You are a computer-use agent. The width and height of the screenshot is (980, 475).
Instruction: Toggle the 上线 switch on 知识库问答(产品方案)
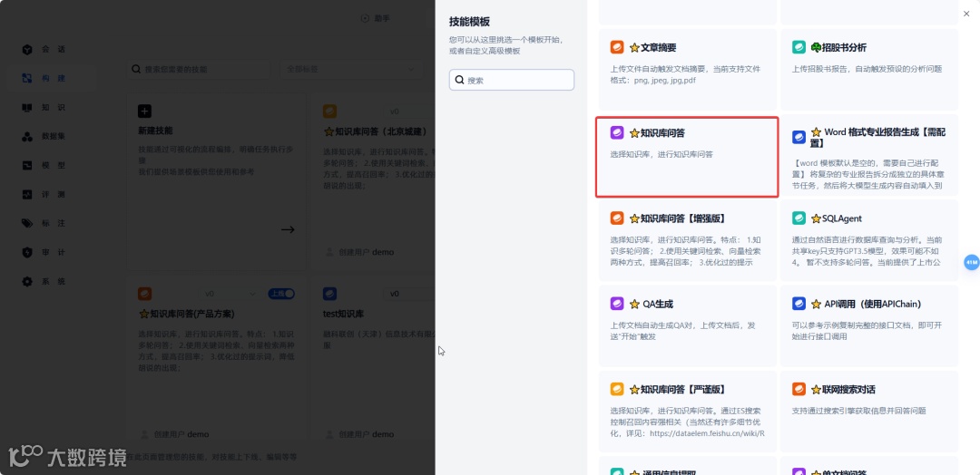[x=281, y=294]
